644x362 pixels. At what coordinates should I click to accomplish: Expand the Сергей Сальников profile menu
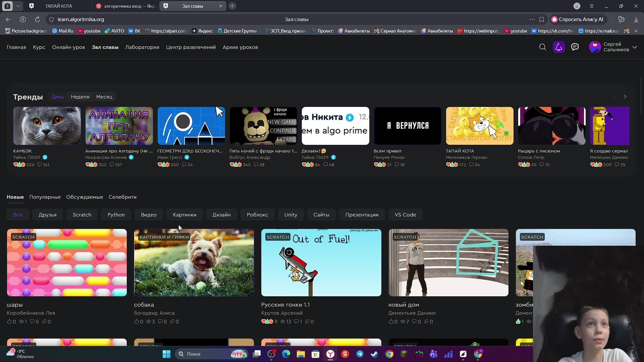(x=635, y=47)
